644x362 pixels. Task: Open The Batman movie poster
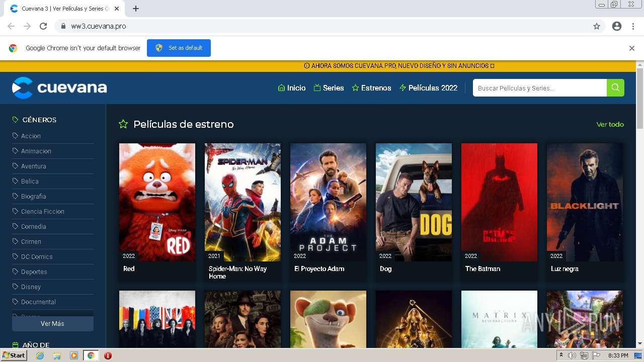pos(499,202)
